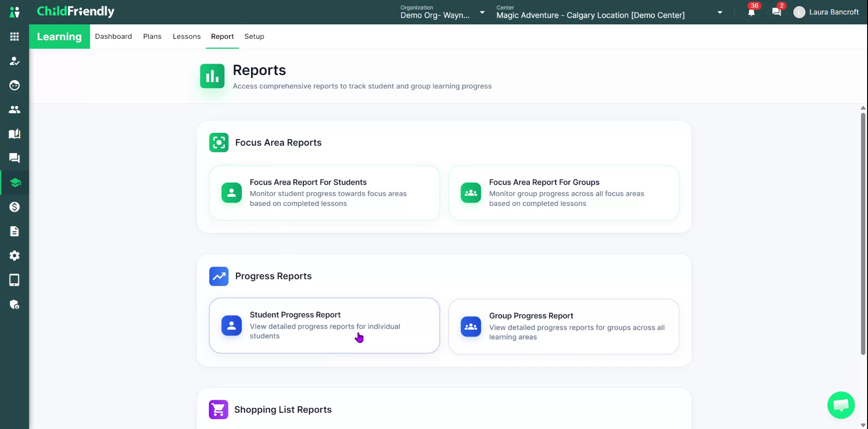Expand the Center dropdown arrow
Screen dimensions: 868x429
[x=720, y=13]
